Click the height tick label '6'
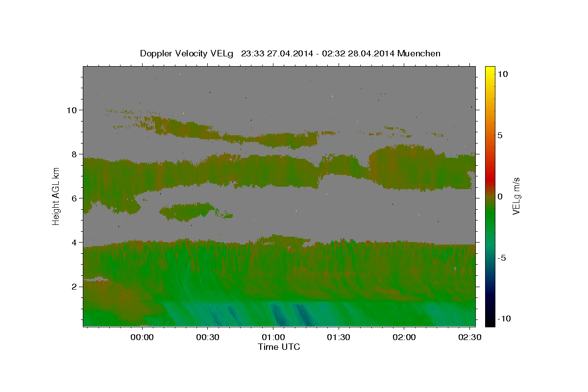 pos(73,198)
